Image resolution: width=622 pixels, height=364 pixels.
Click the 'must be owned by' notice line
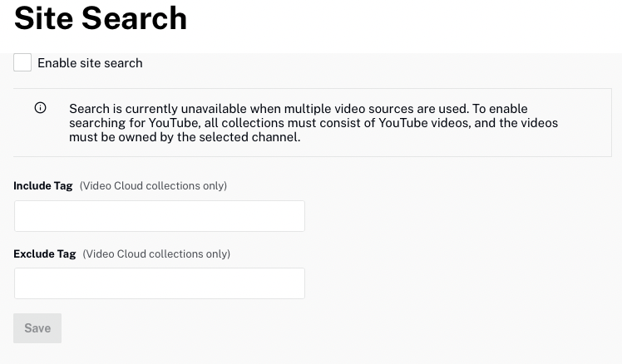(185, 137)
